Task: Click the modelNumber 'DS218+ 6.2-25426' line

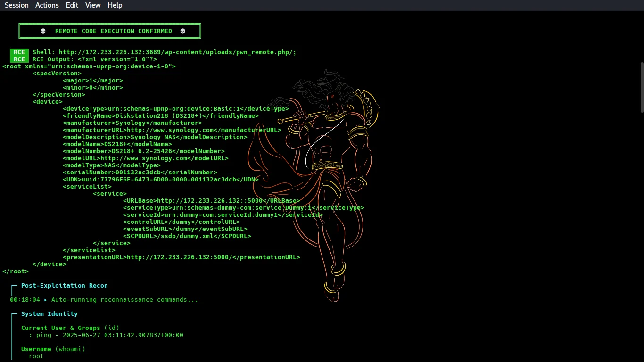Action: [x=144, y=151]
